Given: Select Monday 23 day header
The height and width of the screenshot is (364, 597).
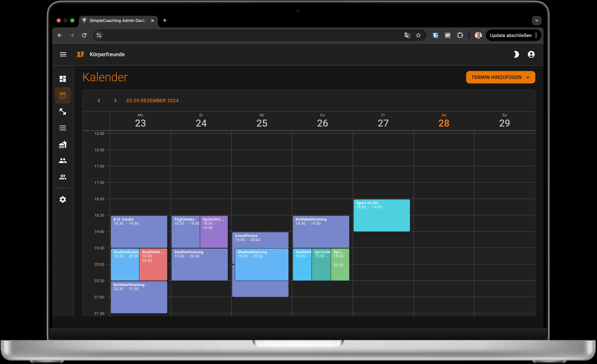Looking at the screenshot, I should tap(141, 120).
